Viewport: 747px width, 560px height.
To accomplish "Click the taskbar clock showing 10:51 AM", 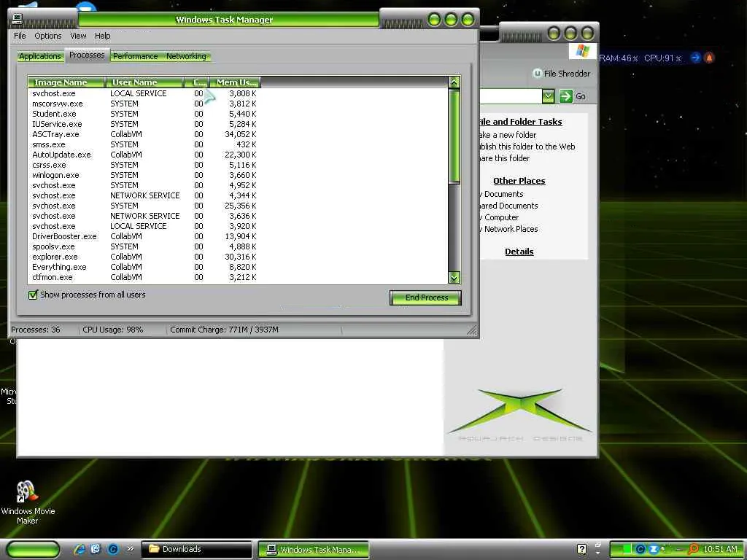I will click(720, 549).
